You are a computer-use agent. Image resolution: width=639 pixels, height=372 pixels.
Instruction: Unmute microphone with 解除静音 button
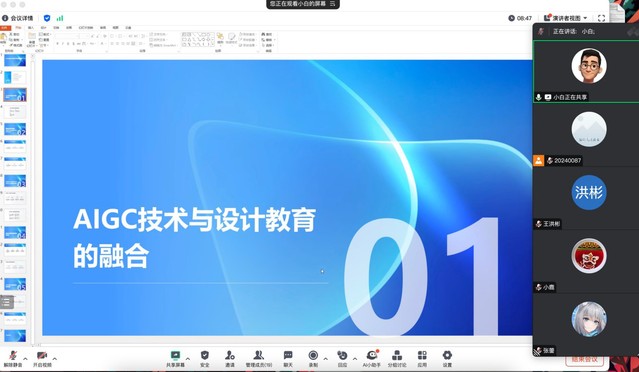(13, 359)
